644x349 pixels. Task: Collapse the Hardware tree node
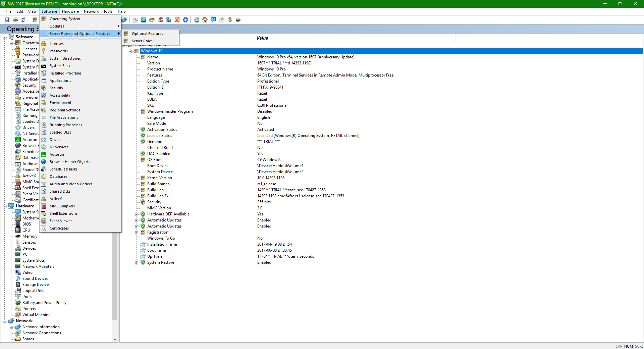pyautogui.click(x=5, y=206)
